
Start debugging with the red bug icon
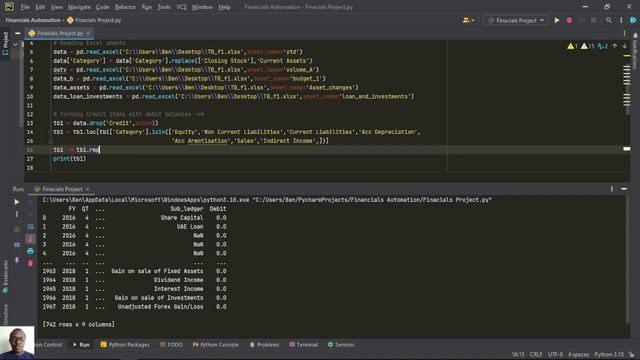(569, 20)
